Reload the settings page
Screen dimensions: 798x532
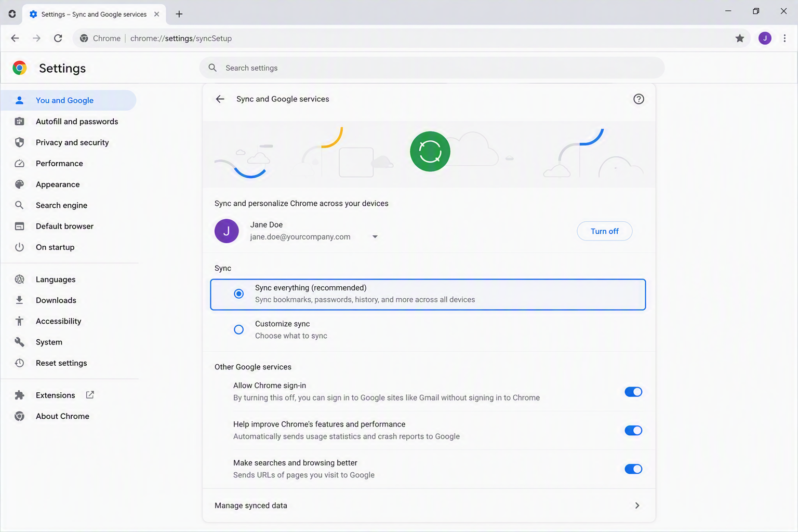[x=58, y=38]
